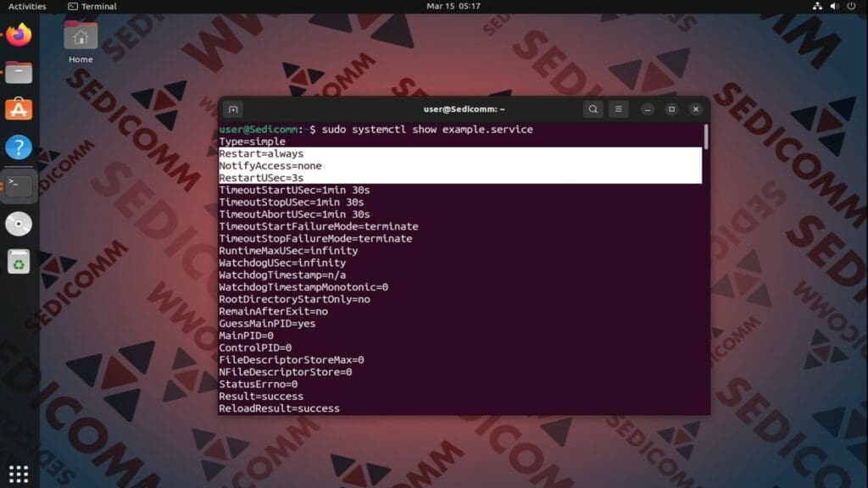Click the terminal title user@Sedicomm: ~
Image resolution: width=868 pixels, height=488 pixels.
pos(464,109)
